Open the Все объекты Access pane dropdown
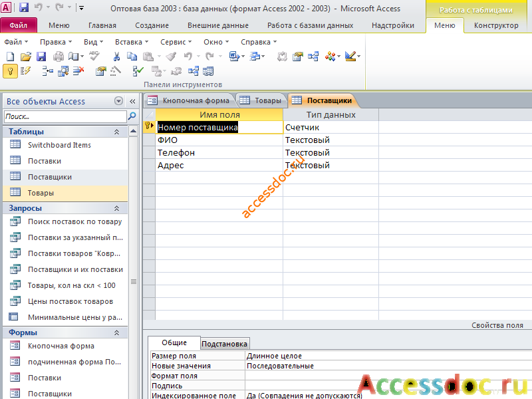 point(119,101)
